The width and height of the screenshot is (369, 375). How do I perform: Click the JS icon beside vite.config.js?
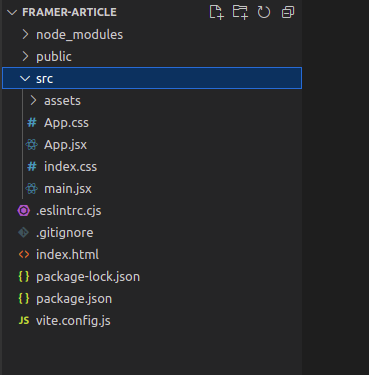point(24,321)
